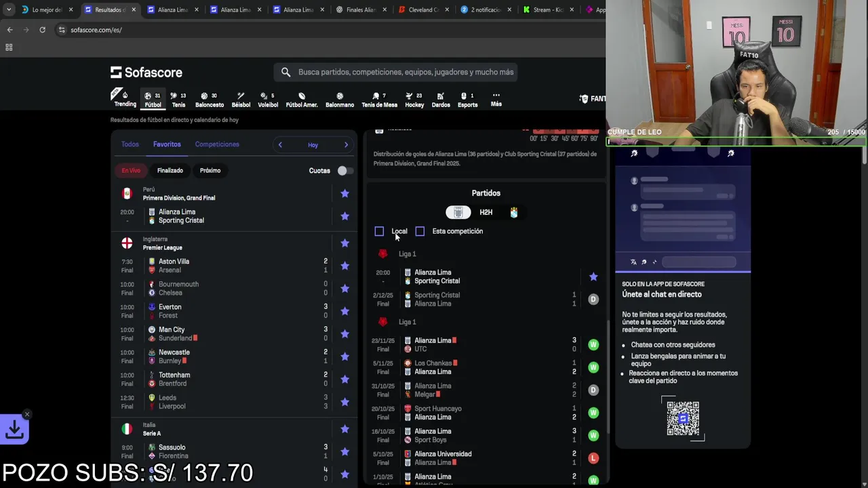Click the Liga 1 heading above the 23/11/25 match
This screenshot has width=868, height=488.
407,322
